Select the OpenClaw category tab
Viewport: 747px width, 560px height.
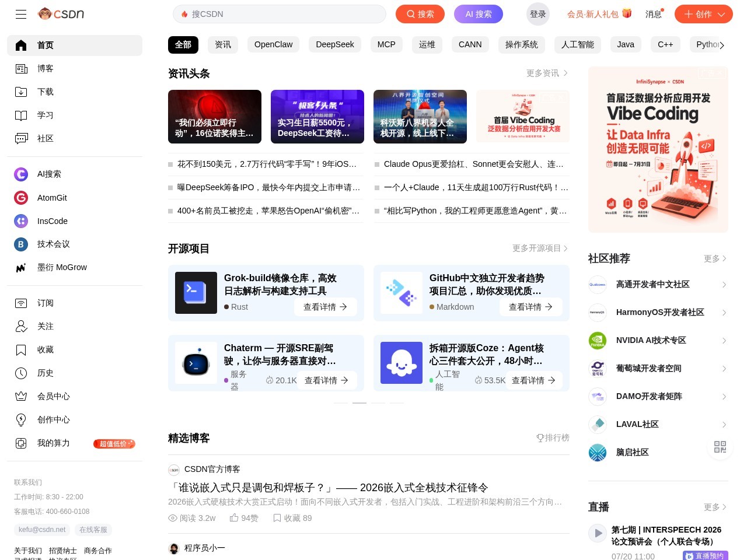tap(274, 44)
